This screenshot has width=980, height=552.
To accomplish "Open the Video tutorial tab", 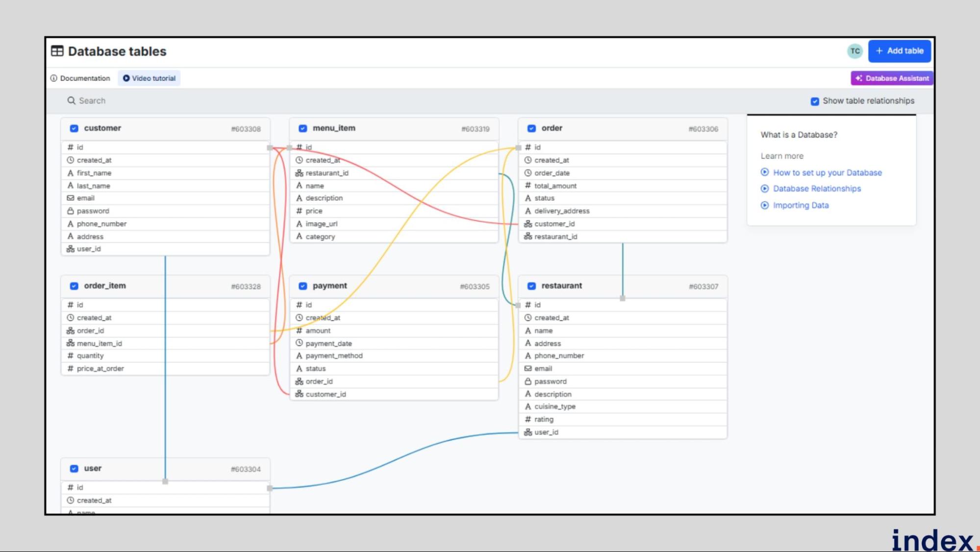I will (149, 79).
